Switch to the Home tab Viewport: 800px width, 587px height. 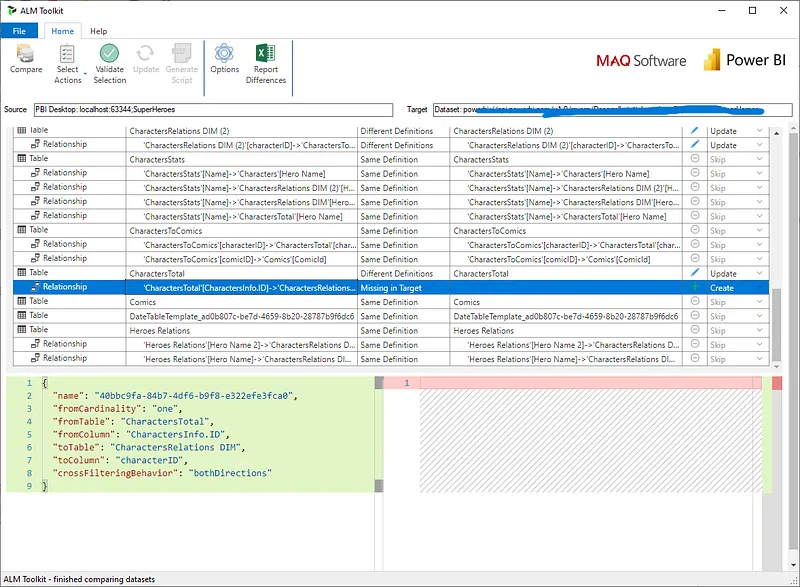coord(62,31)
